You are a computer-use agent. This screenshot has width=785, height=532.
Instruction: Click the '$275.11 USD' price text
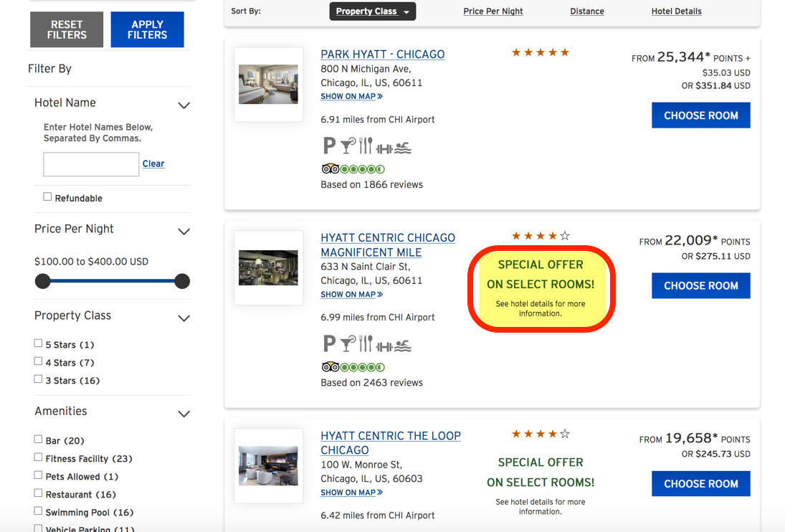pos(723,256)
